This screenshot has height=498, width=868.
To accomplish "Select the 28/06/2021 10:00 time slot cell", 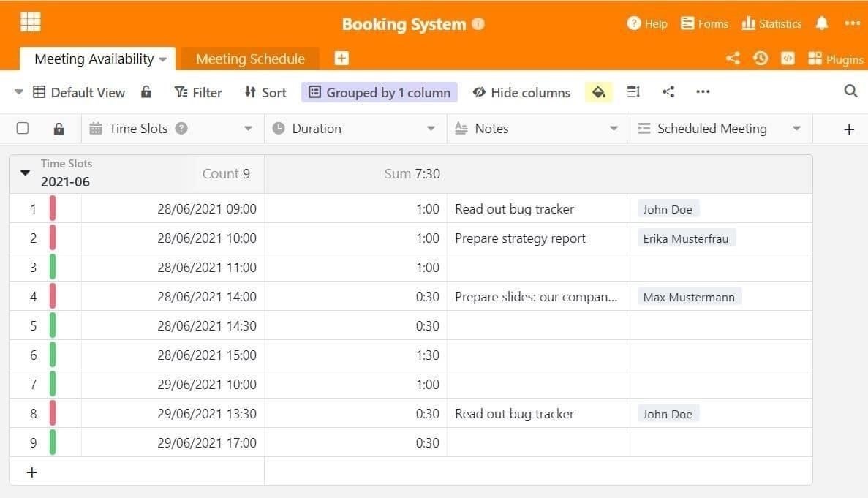I will click(x=173, y=238).
